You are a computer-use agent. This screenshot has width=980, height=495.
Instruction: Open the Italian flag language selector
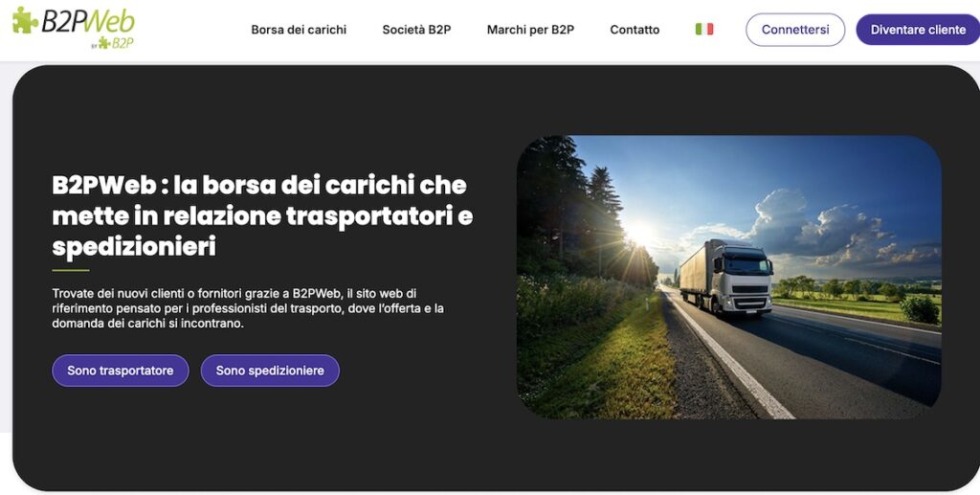tap(704, 30)
